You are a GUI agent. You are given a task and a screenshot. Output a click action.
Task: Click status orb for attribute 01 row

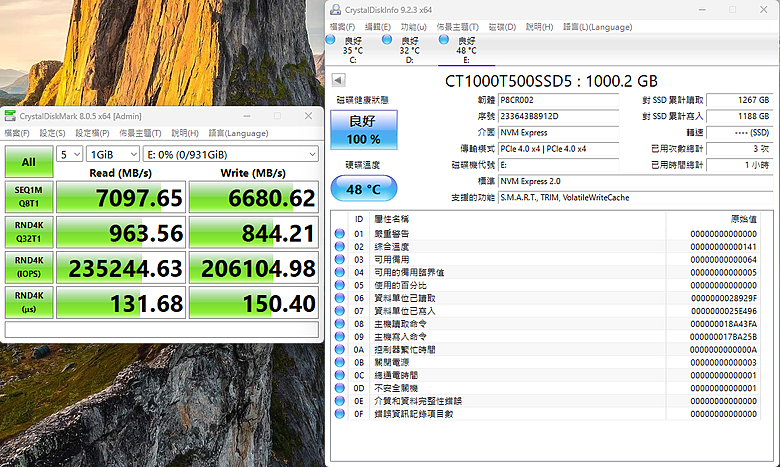click(x=340, y=233)
